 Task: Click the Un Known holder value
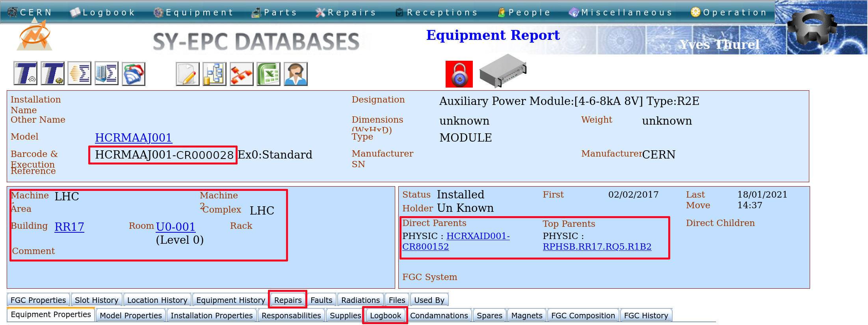pos(465,208)
